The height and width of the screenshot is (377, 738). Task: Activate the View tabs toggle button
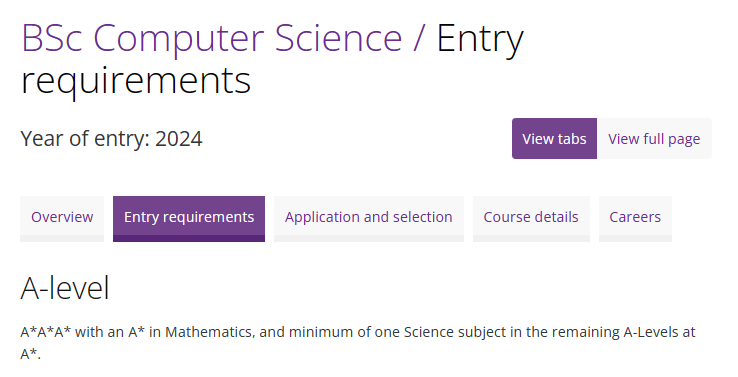pyautogui.click(x=554, y=138)
